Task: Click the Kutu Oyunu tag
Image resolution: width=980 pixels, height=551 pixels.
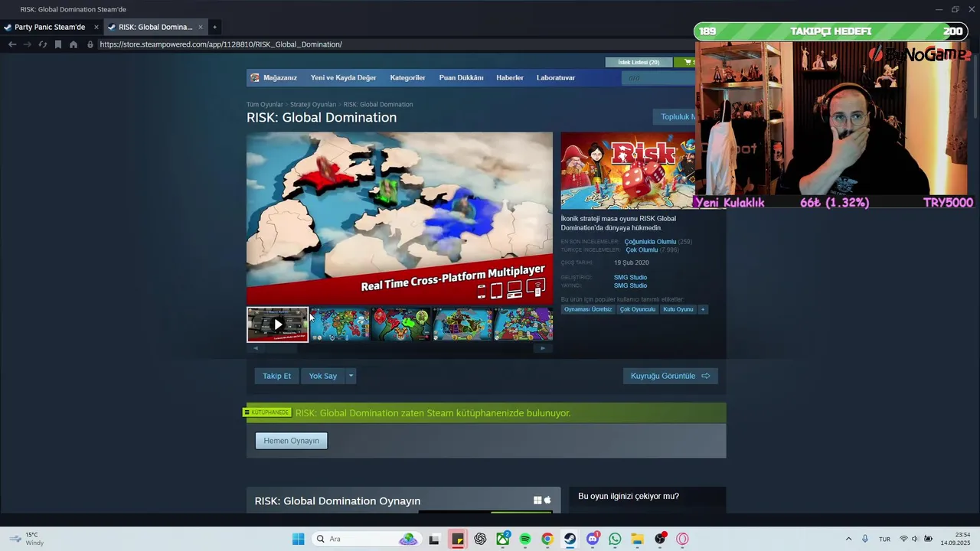Action: click(x=678, y=309)
